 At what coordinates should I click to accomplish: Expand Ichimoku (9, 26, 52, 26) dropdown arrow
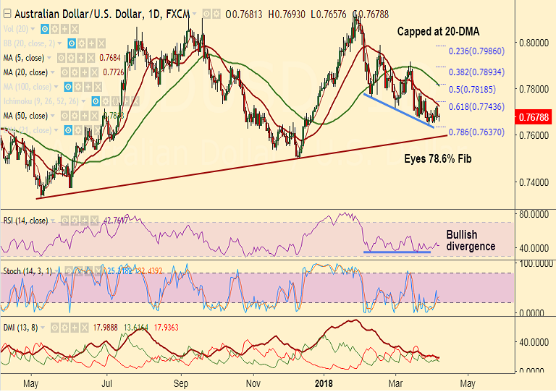tap(83, 101)
